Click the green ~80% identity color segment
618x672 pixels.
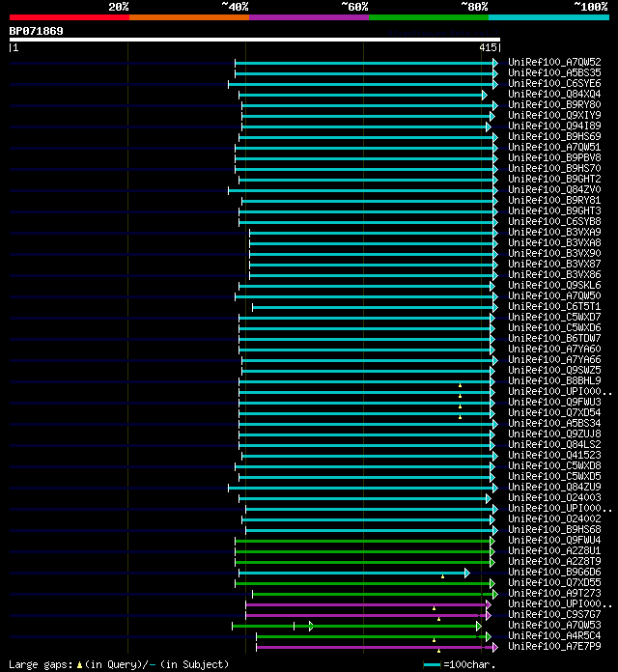(x=429, y=17)
